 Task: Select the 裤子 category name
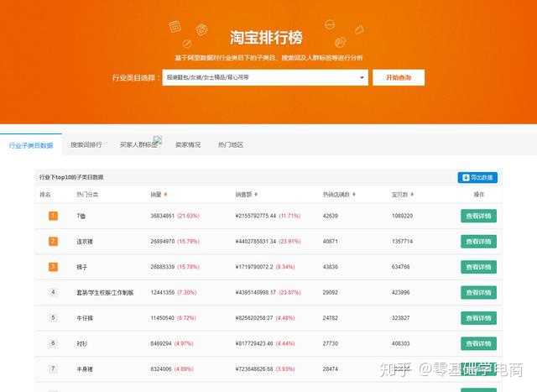[82, 267]
